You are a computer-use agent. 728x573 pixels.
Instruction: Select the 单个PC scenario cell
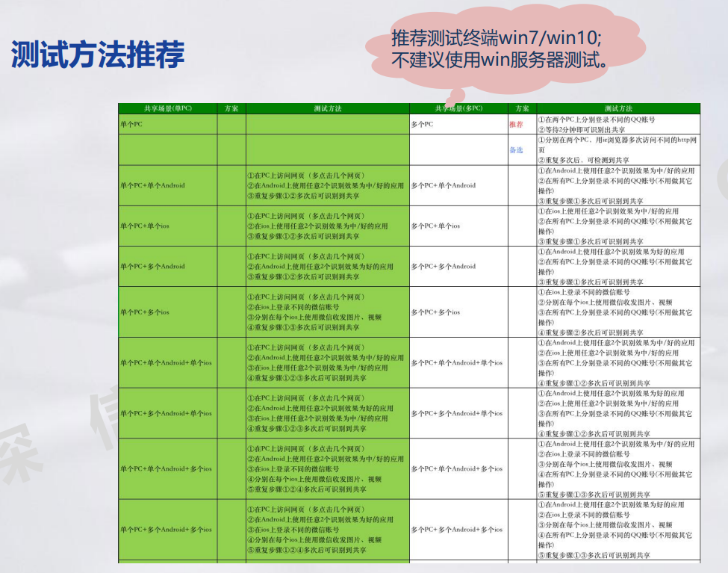pyautogui.click(x=167, y=124)
